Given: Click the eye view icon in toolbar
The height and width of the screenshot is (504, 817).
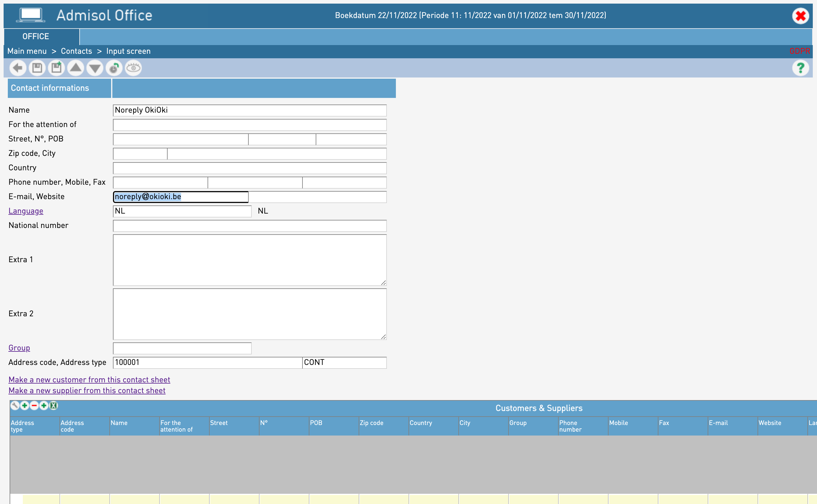Looking at the screenshot, I should point(134,68).
